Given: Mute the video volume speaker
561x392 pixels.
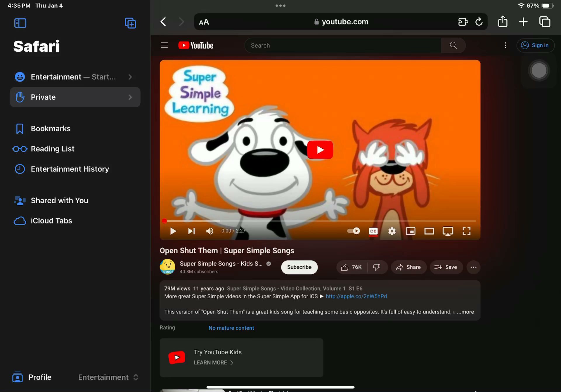Looking at the screenshot, I should click(209, 231).
